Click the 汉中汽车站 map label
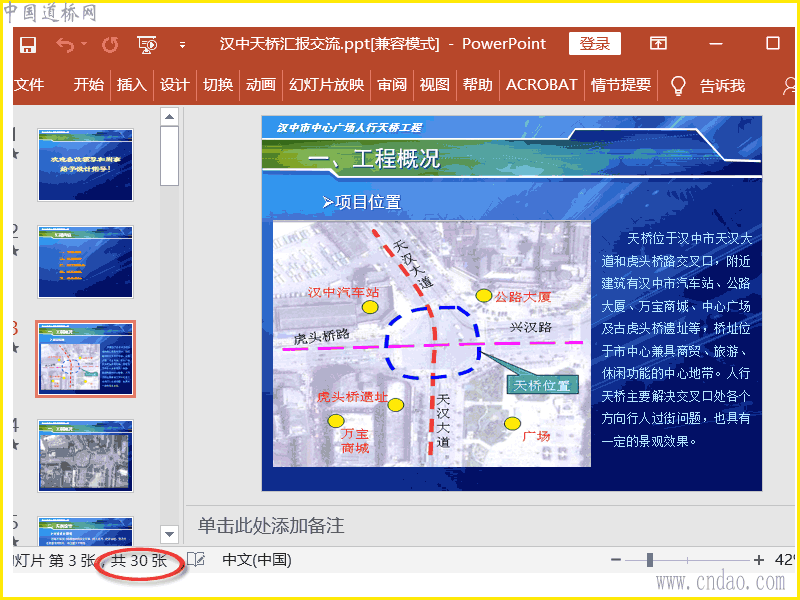800x600 pixels. point(343,292)
